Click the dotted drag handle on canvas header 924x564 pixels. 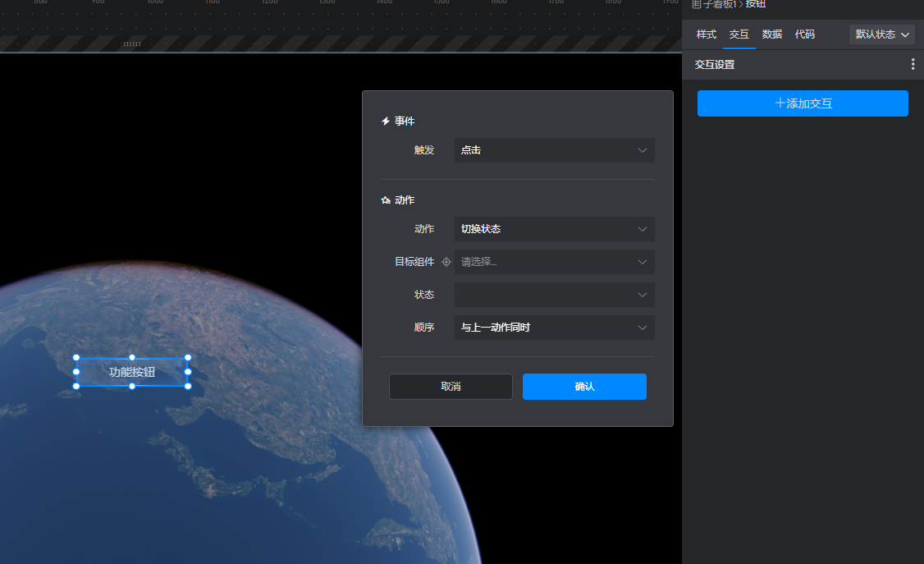pyautogui.click(x=132, y=44)
